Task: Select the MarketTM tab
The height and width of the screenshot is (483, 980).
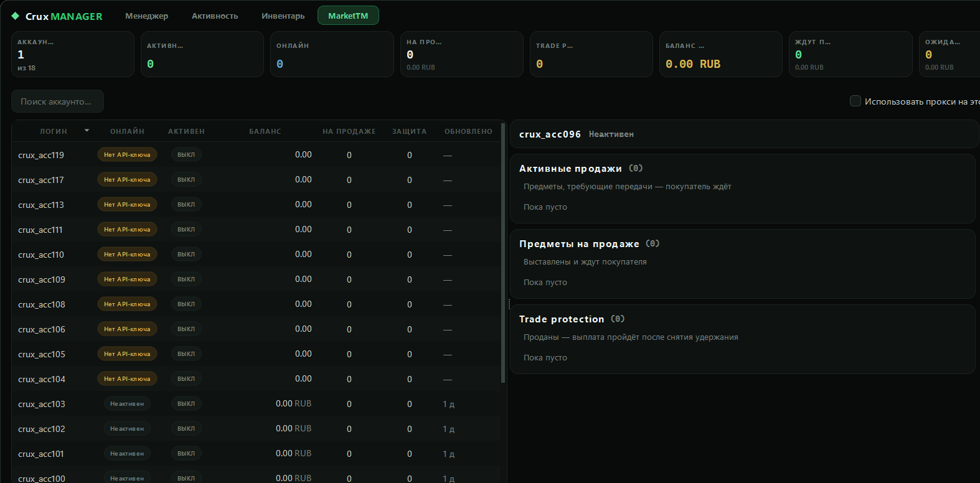Action: pos(348,16)
